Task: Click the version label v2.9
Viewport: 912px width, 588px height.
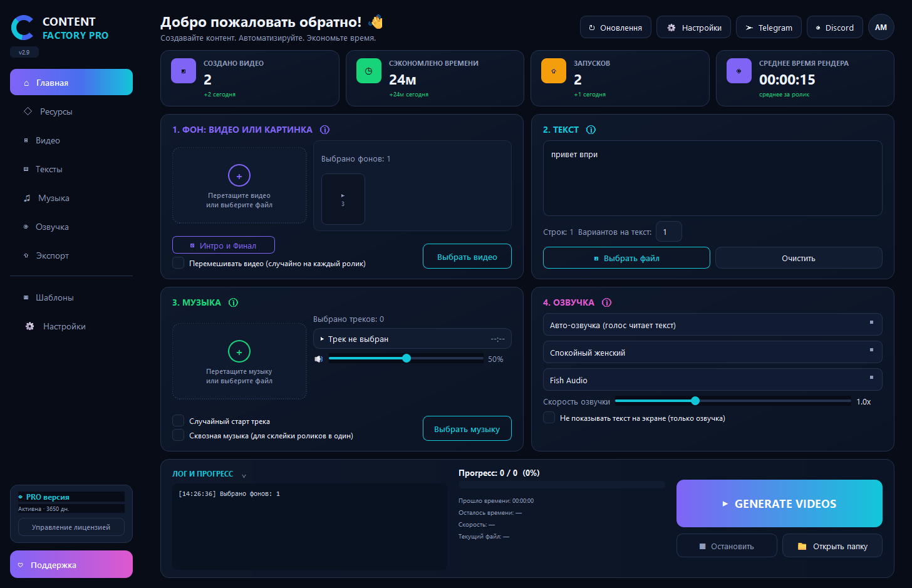Action: (x=24, y=52)
